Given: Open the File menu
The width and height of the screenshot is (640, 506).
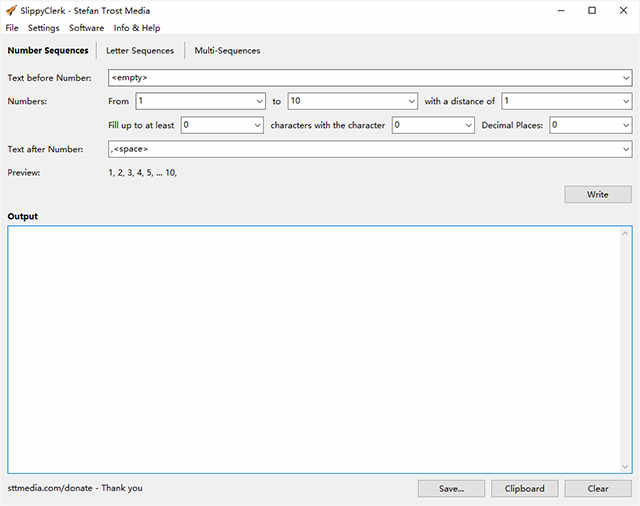Looking at the screenshot, I should 12,28.
